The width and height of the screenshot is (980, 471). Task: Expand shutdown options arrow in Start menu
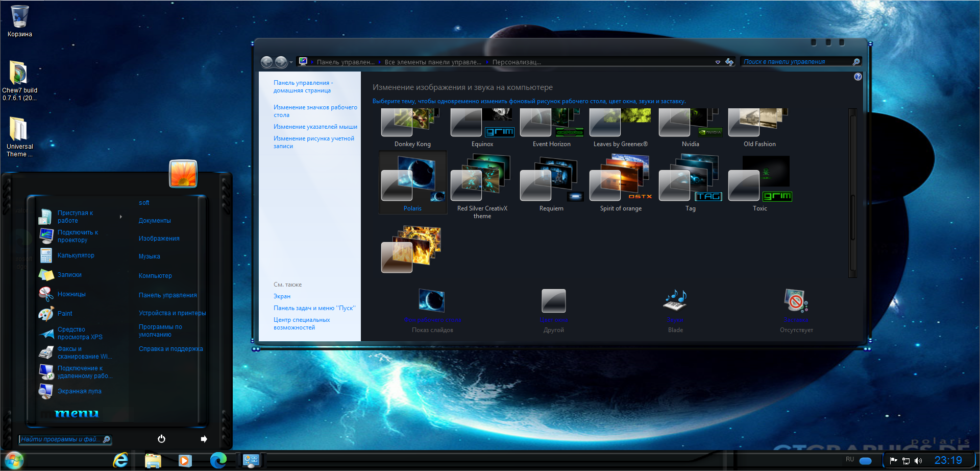pyautogui.click(x=204, y=439)
